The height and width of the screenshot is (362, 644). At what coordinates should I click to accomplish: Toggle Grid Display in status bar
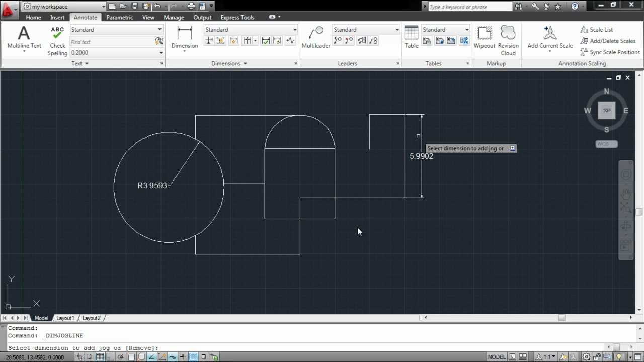pyautogui.click(x=100, y=357)
